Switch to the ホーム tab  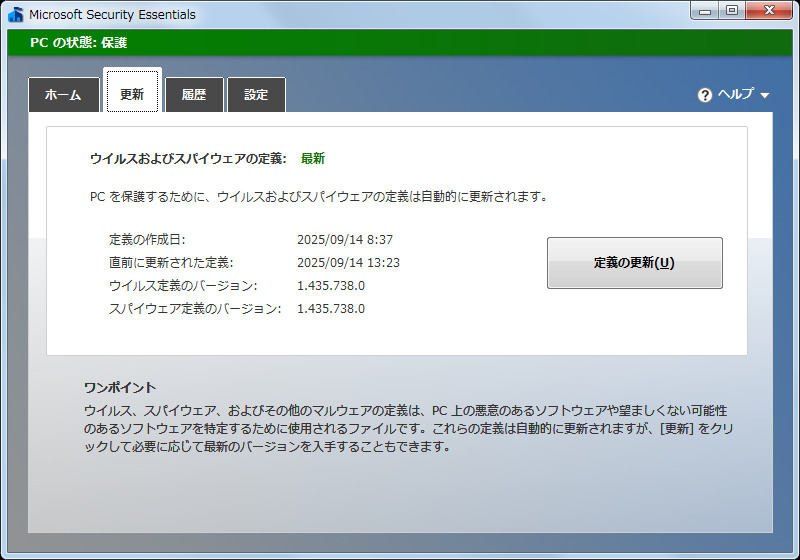63,95
